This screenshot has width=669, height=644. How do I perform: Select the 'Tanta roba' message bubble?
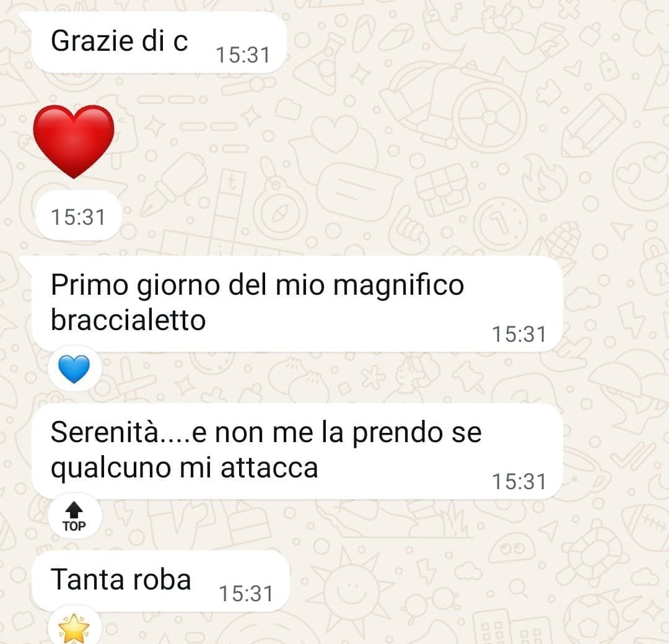coord(161,581)
